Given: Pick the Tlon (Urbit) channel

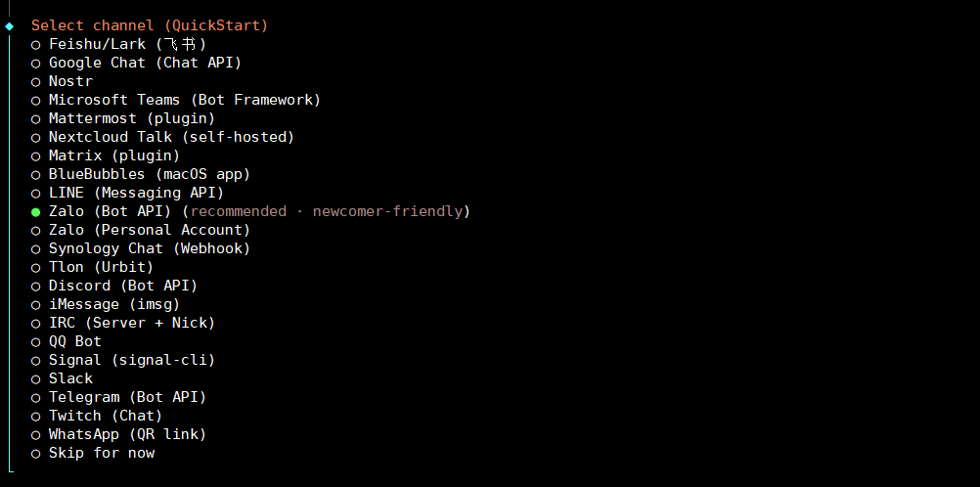Looking at the screenshot, I should tap(101, 267).
